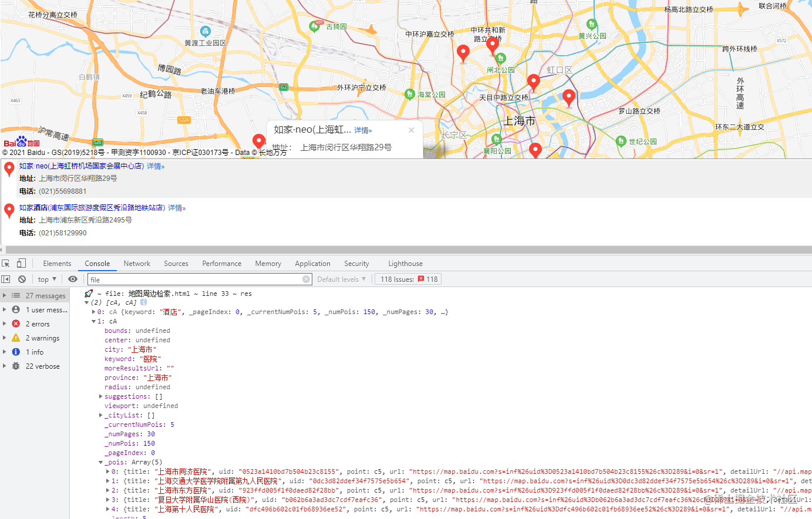Expand the 上海第十人民医院 poi entry
The image size is (812, 519).
[108, 510]
